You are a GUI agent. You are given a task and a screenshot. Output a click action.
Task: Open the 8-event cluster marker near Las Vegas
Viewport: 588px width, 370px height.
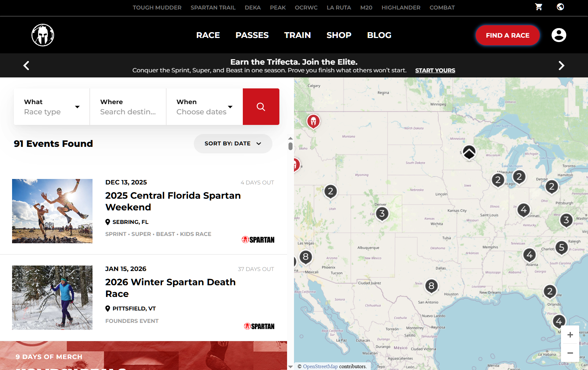click(x=306, y=257)
